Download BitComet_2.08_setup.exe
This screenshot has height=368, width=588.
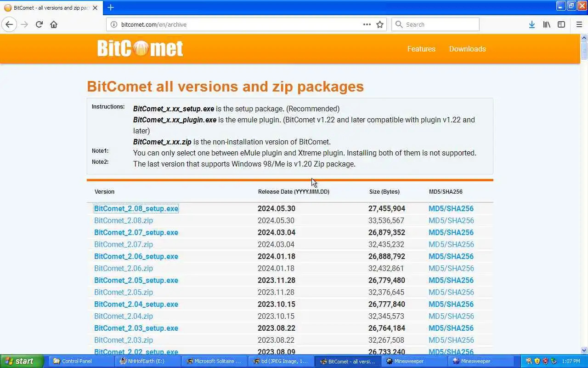pos(136,208)
